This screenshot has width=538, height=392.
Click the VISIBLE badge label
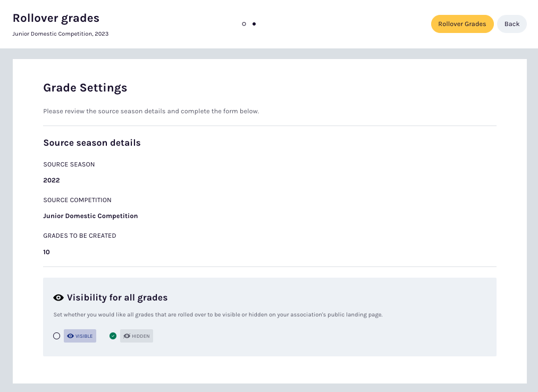(x=84, y=336)
